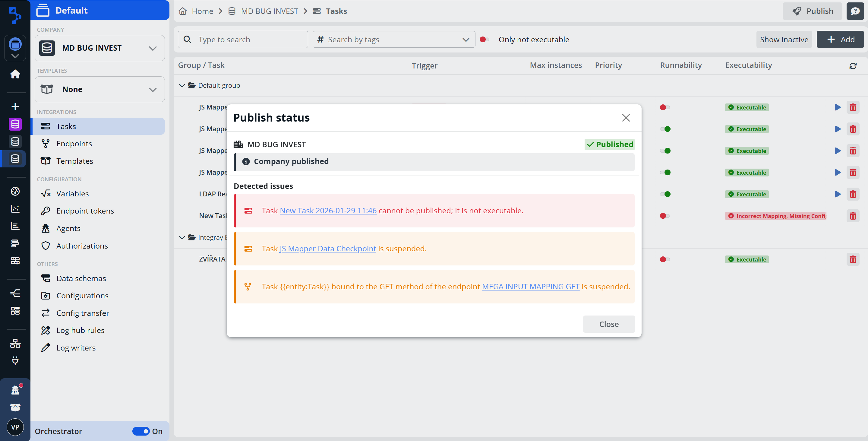This screenshot has width=868, height=441.
Task: Select the Endpoints icon under Integrations
Action: tap(46, 143)
